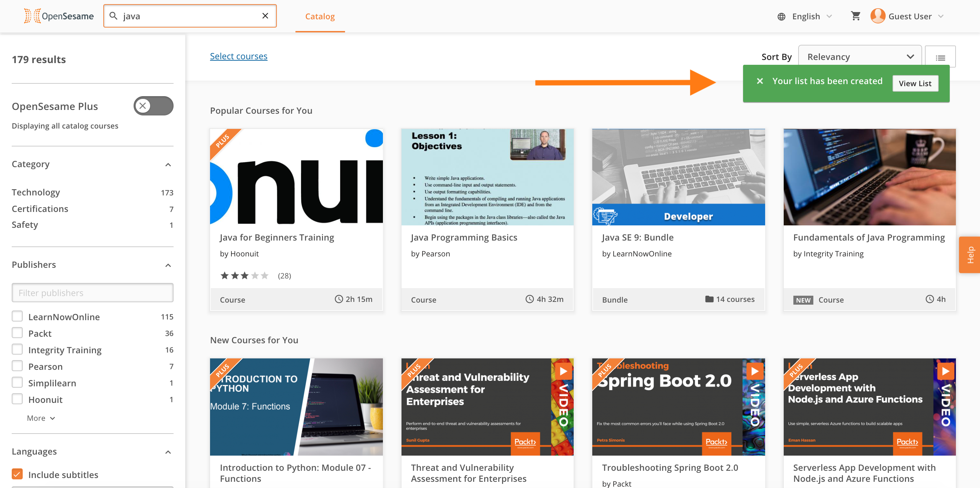Open Java SE 9: Bundle title
Screen dimensions: 980x488
pyautogui.click(x=638, y=237)
